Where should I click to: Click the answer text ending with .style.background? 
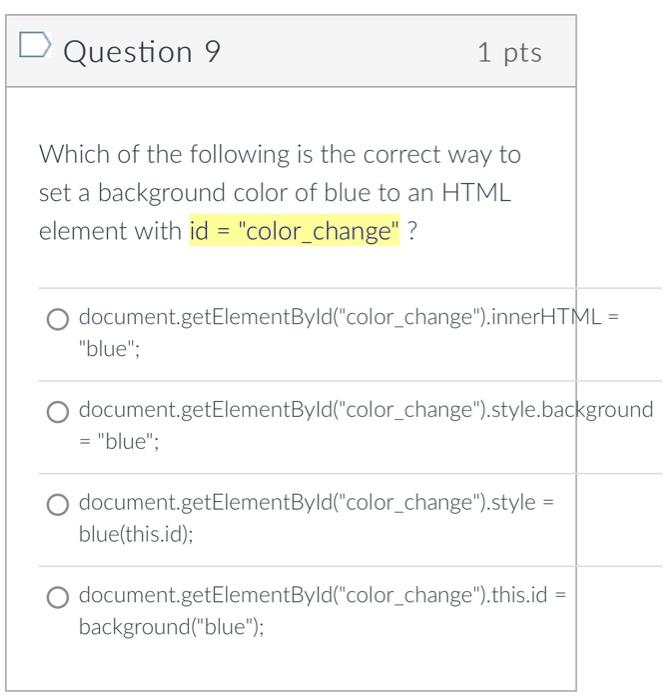click(x=366, y=410)
